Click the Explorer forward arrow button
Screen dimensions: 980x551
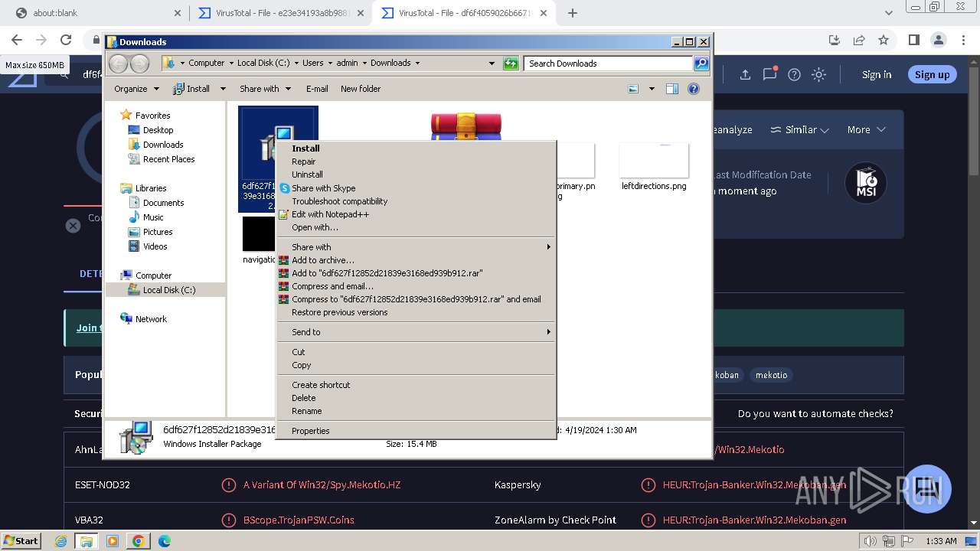click(x=139, y=64)
